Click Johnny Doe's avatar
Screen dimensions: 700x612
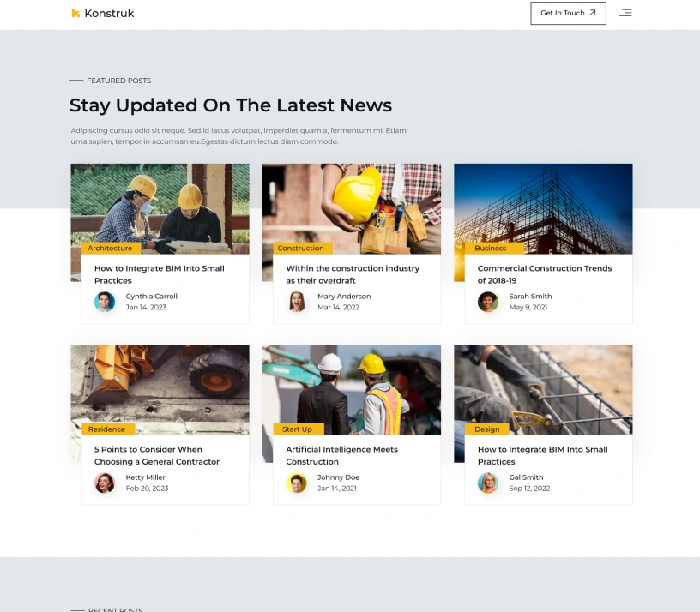(297, 483)
